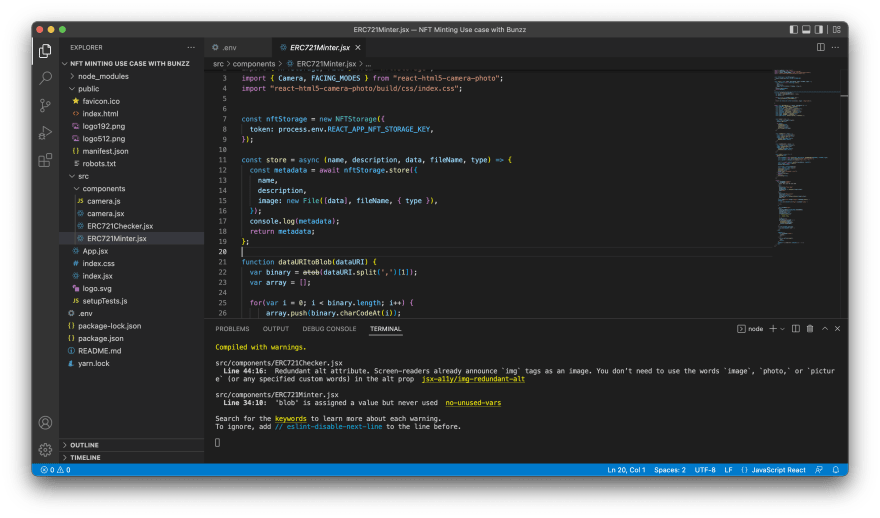The height and width of the screenshot is (518, 880).
Task: Collapse the src folder
Action: coord(131,176)
